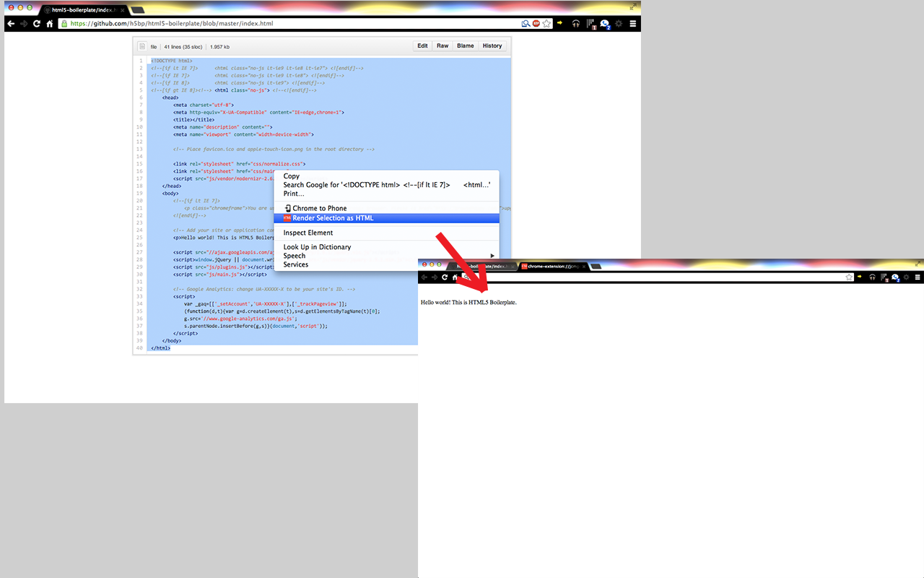Click the History button

click(492, 46)
